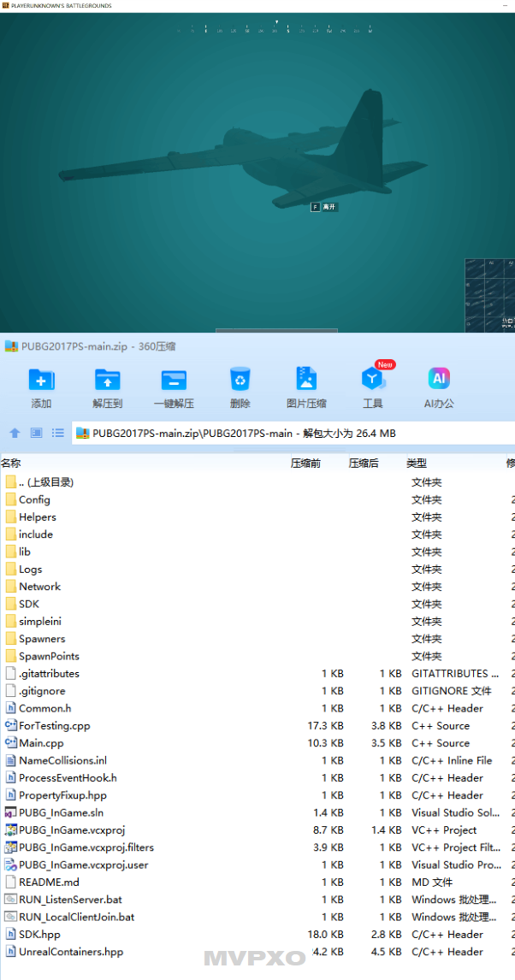Select the PUBG_InGame.vcxproj.user file icon
Screen dimensions: 515x980
tap(10, 865)
